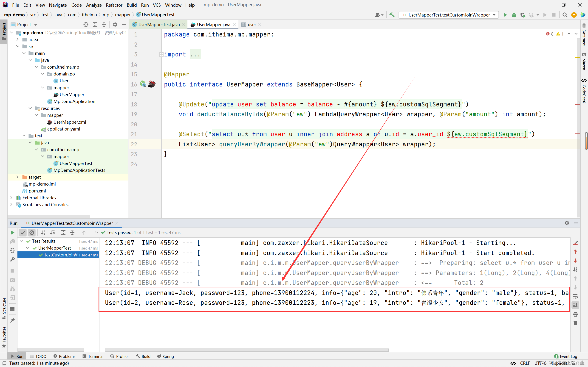
Task: Select UserMapper.xml in project tree
Action: click(70, 122)
